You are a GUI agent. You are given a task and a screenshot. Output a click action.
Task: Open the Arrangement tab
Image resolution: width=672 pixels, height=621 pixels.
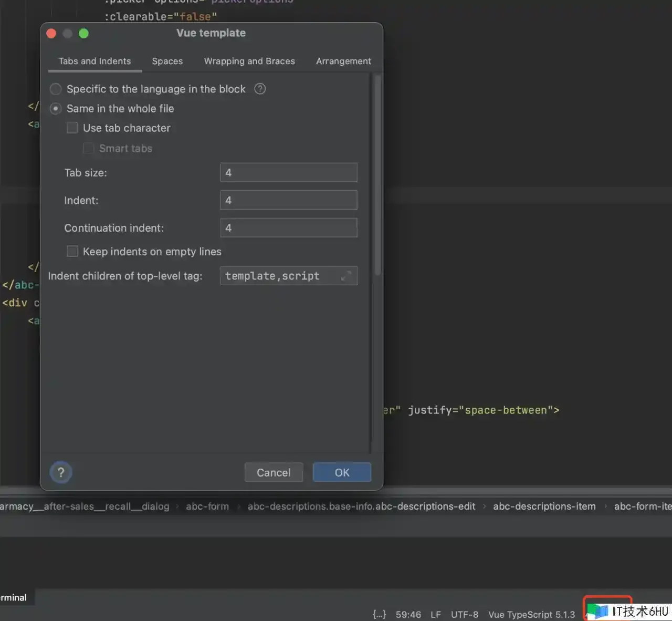click(x=343, y=61)
